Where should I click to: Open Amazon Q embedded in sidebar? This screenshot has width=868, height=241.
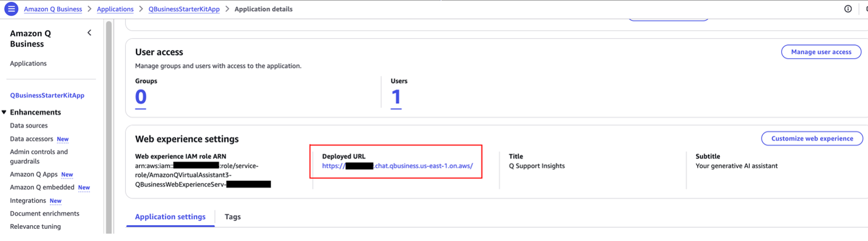coord(42,188)
